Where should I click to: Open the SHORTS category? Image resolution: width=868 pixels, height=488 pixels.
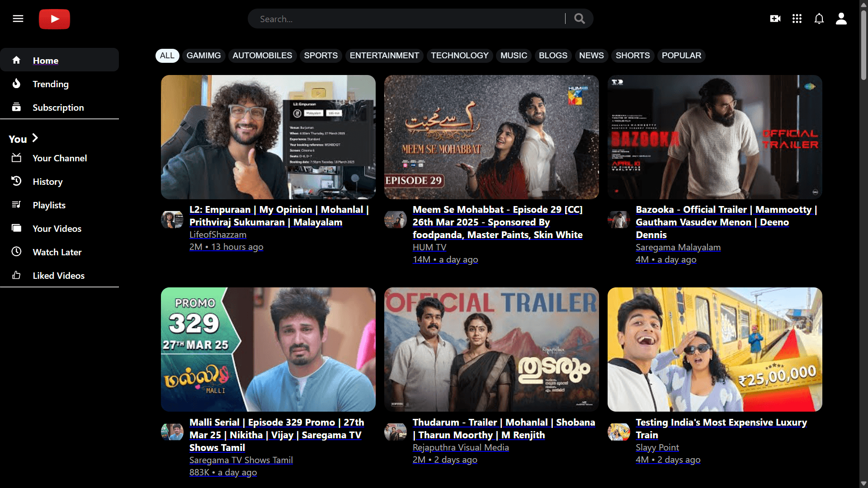[x=632, y=56]
